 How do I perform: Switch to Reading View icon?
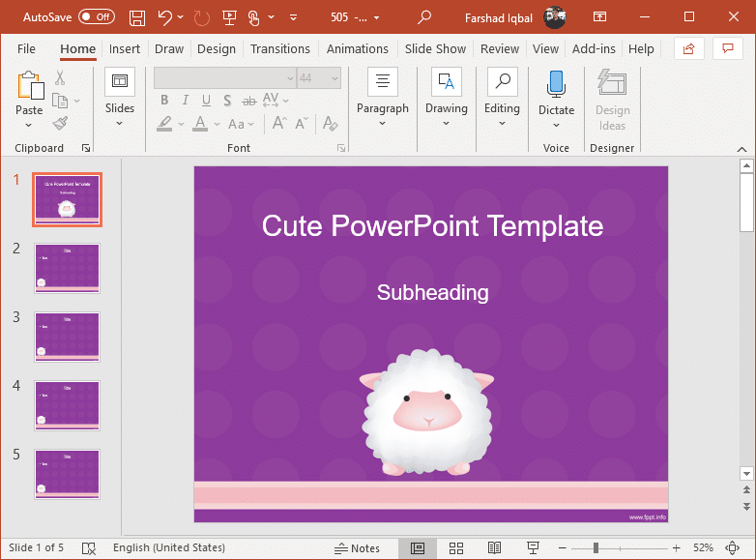coord(494,548)
